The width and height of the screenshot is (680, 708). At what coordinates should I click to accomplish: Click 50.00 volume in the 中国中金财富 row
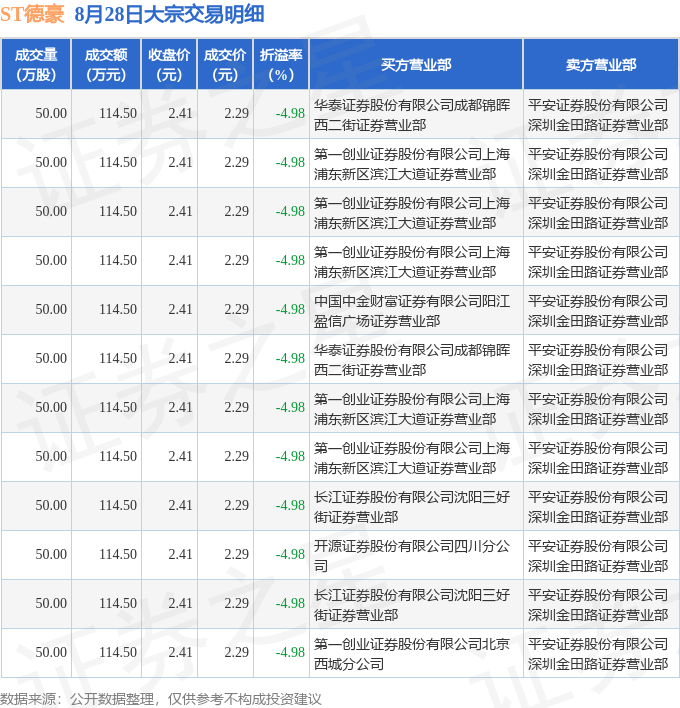point(51,309)
